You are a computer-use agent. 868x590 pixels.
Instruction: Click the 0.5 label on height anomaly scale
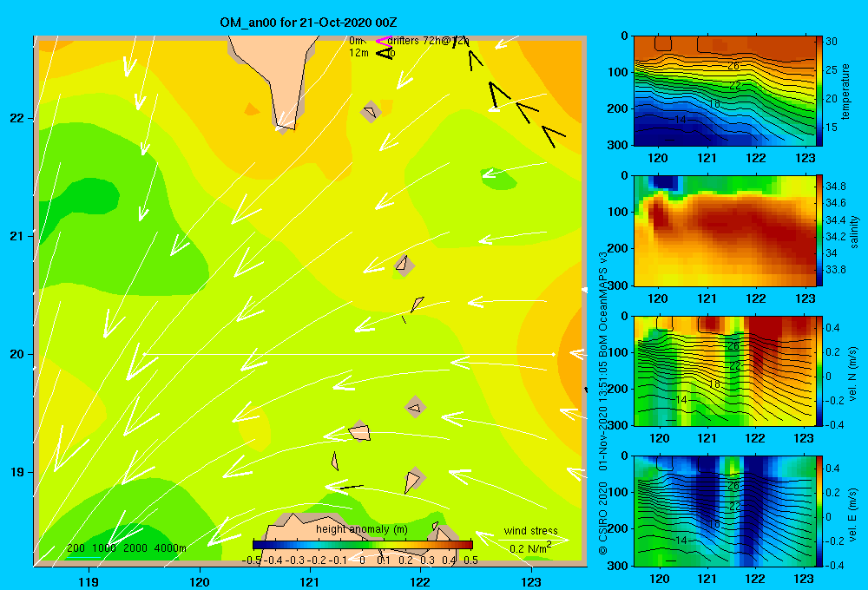(x=471, y=560)
